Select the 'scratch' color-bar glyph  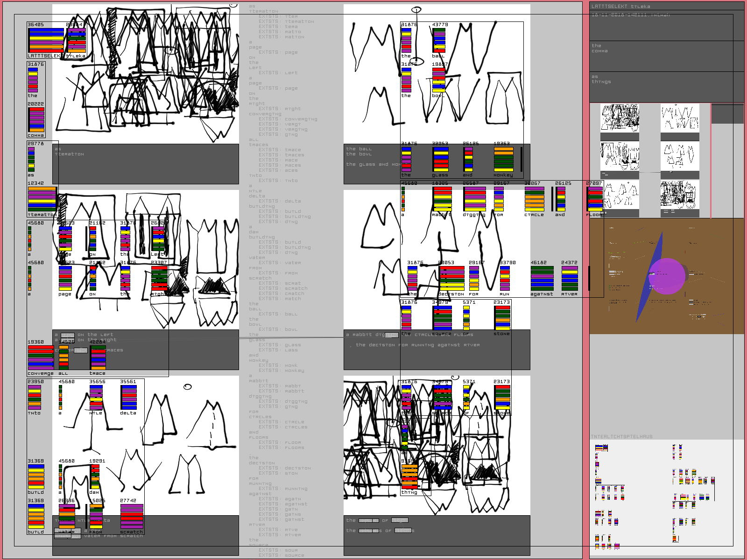132,516
